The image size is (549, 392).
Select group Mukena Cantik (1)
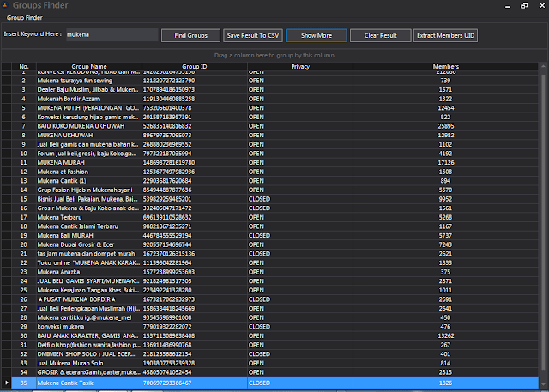tap(62, 181)
